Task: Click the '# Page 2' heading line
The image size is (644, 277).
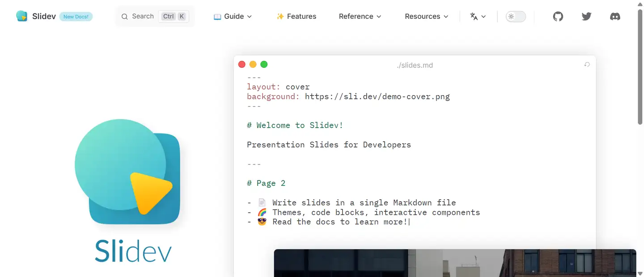Action: (x=266, y=183)
